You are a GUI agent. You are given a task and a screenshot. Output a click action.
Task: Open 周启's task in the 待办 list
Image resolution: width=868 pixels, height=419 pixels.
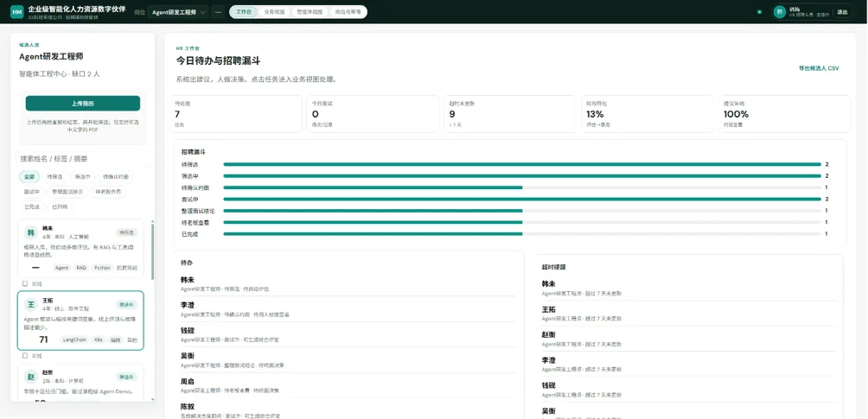pyautogui.click(x=348, y=385)
